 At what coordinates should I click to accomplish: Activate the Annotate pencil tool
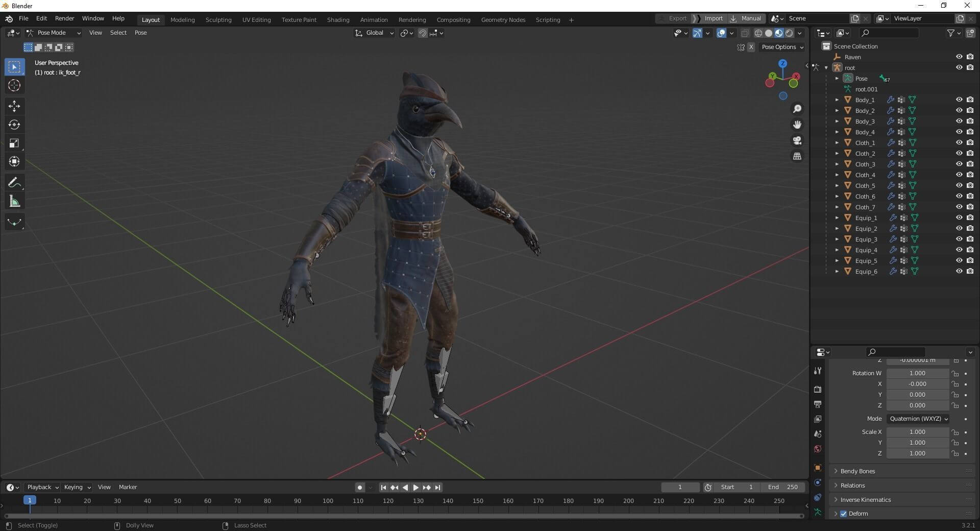coord(14,183)
